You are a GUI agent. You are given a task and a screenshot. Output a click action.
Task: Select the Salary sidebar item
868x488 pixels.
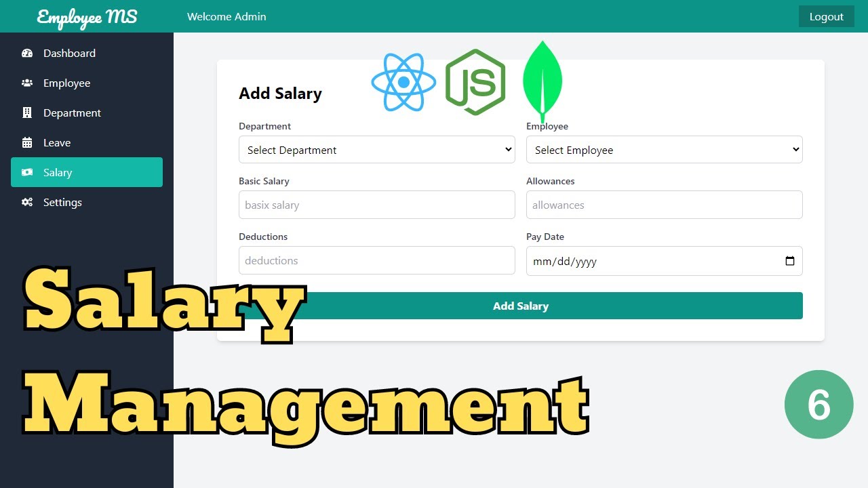pyautogui.click(x=87, y=172)
